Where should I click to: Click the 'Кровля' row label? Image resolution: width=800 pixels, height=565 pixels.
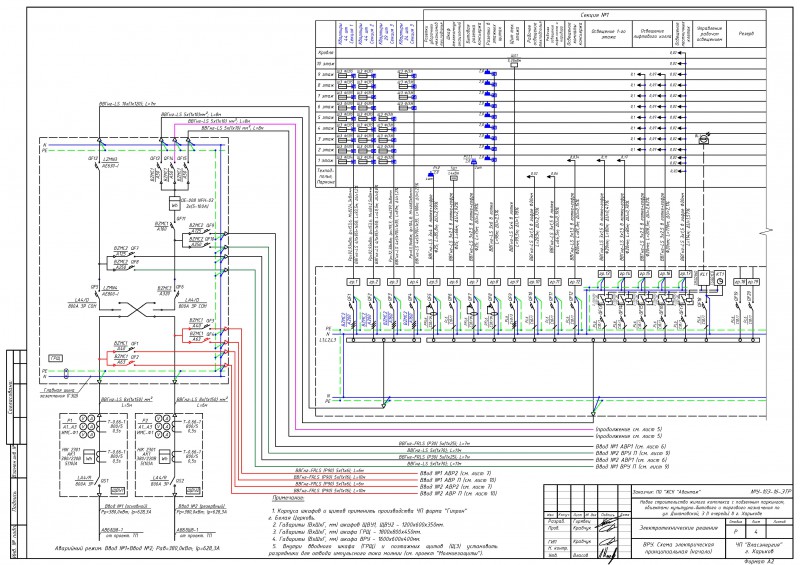pos(326,53)
